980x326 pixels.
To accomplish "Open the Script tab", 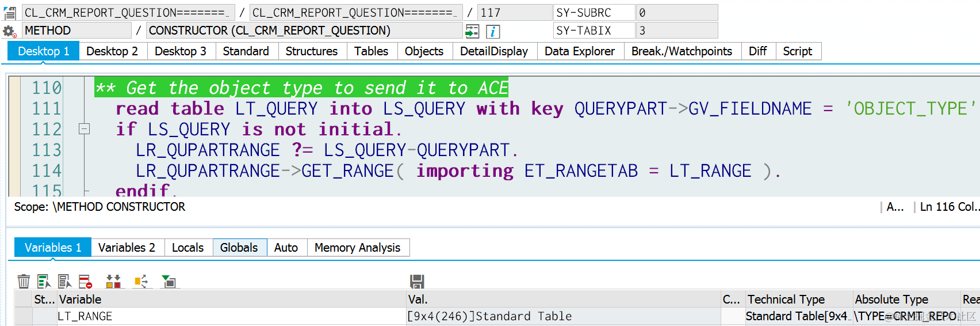I will pyautogui.click(x=798, y=51).
